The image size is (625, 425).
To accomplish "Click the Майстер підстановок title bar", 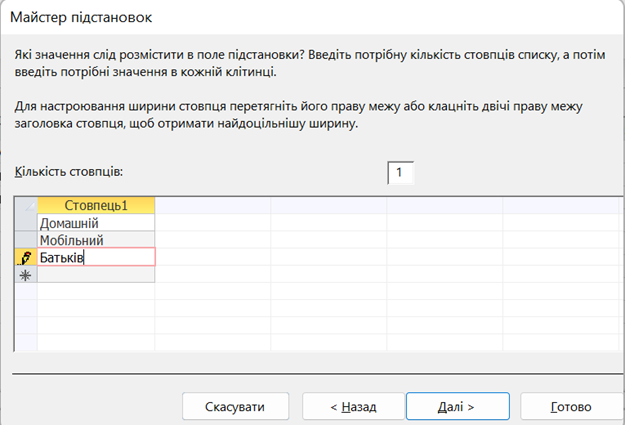I will 300,18.
